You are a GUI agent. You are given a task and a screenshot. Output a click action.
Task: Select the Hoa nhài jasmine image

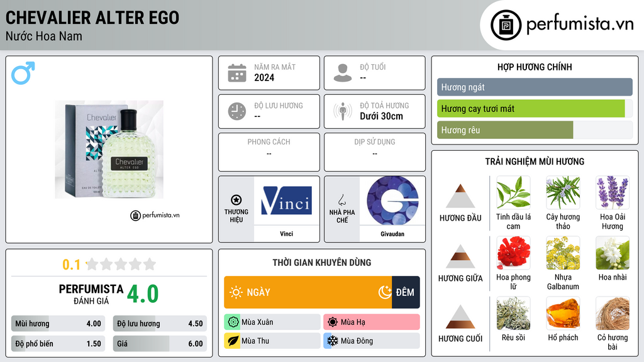(613, 253)
